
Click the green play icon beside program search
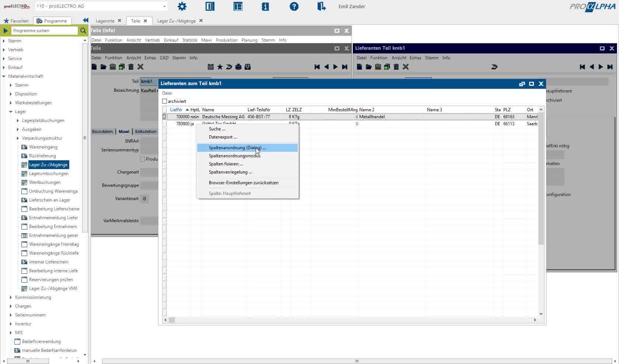pyautogui.click(x=6, y=31)
